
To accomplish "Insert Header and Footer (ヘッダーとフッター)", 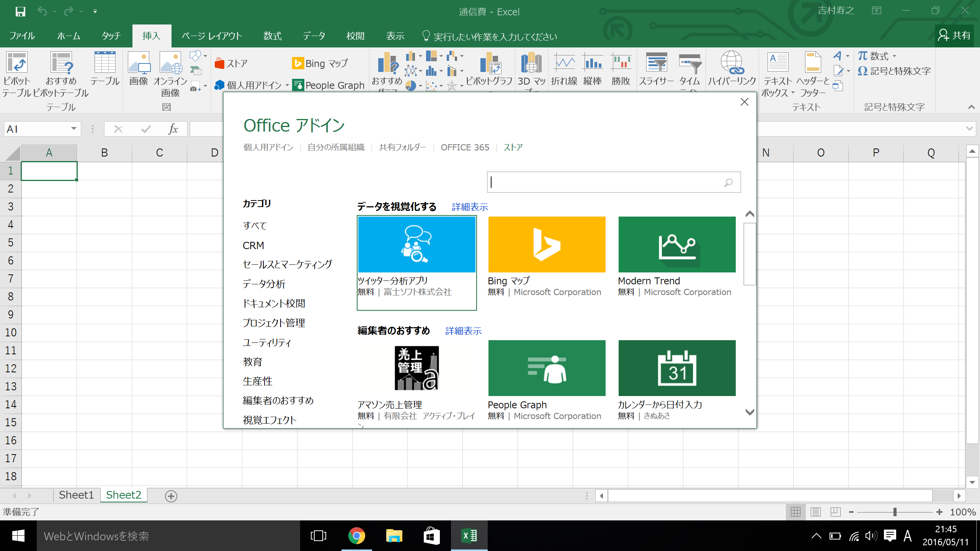I will [813, 74].
